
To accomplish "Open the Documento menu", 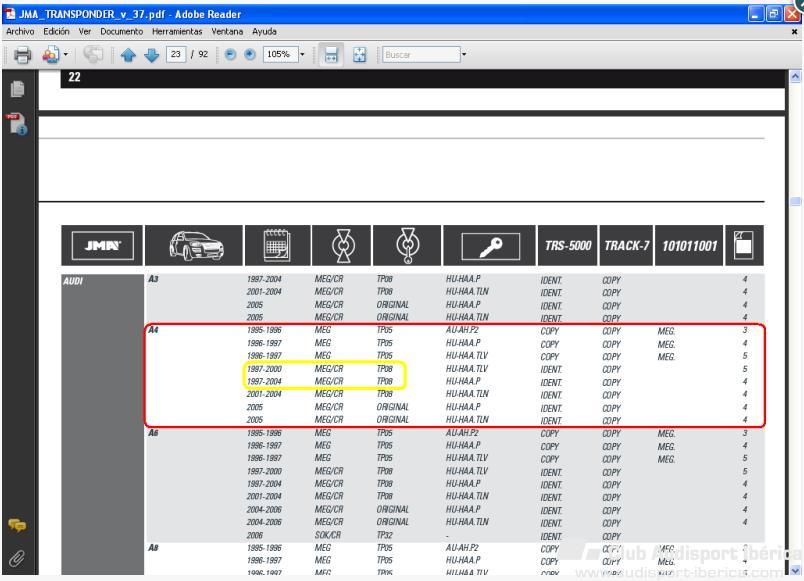I will tap(122, 31).
